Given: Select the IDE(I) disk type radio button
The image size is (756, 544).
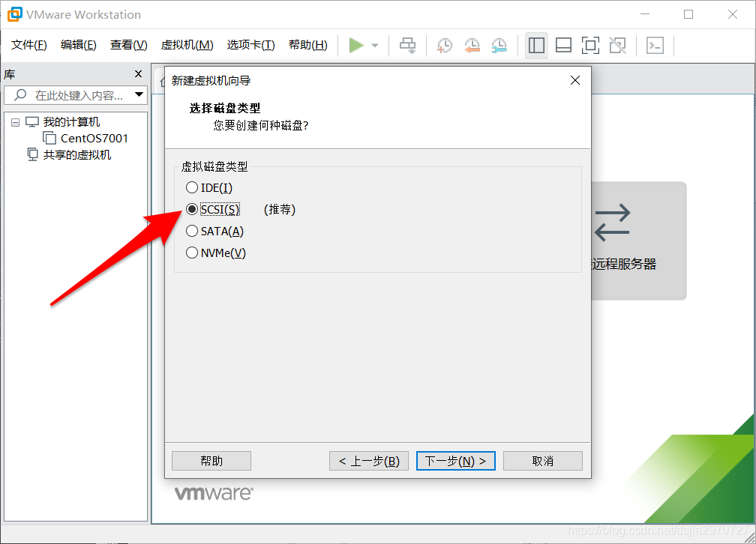Looking at the screenshot, I should [192, 187].
